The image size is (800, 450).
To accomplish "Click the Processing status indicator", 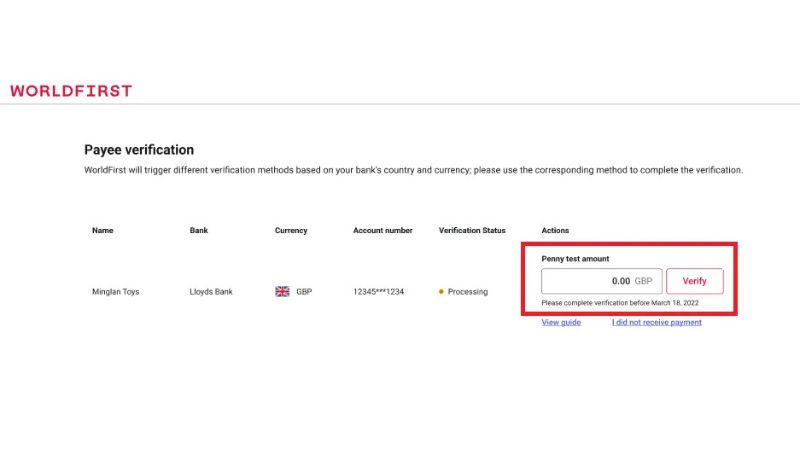I will pos(463,292).
